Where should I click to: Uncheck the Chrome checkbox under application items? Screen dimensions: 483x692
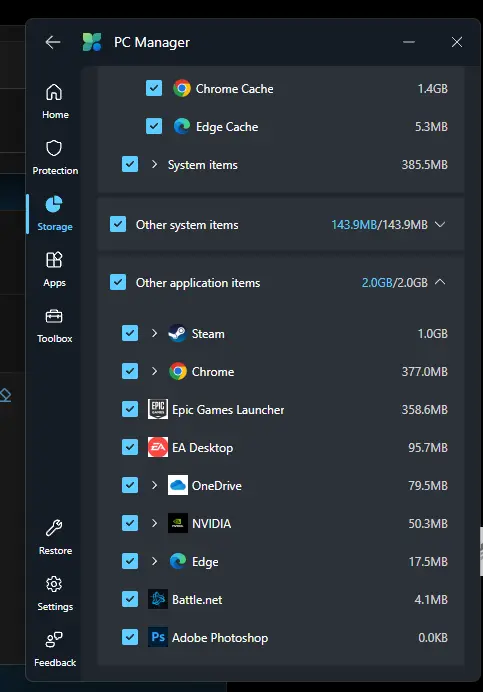pos(130,371)
